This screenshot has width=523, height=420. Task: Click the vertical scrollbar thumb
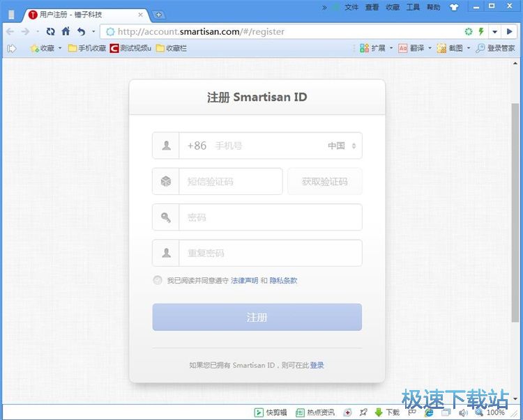(515, 213)
